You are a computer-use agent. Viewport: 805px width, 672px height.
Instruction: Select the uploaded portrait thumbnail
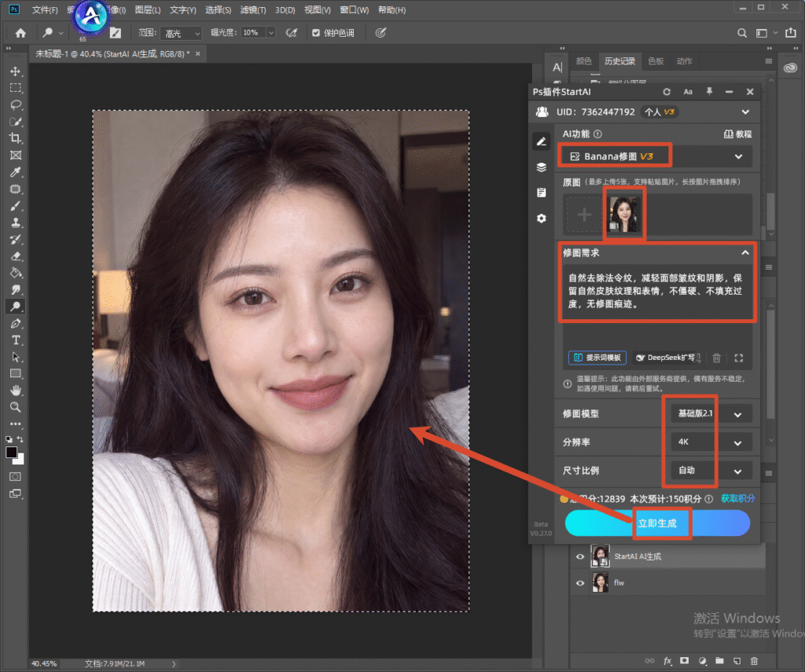[x=624, y=214]
